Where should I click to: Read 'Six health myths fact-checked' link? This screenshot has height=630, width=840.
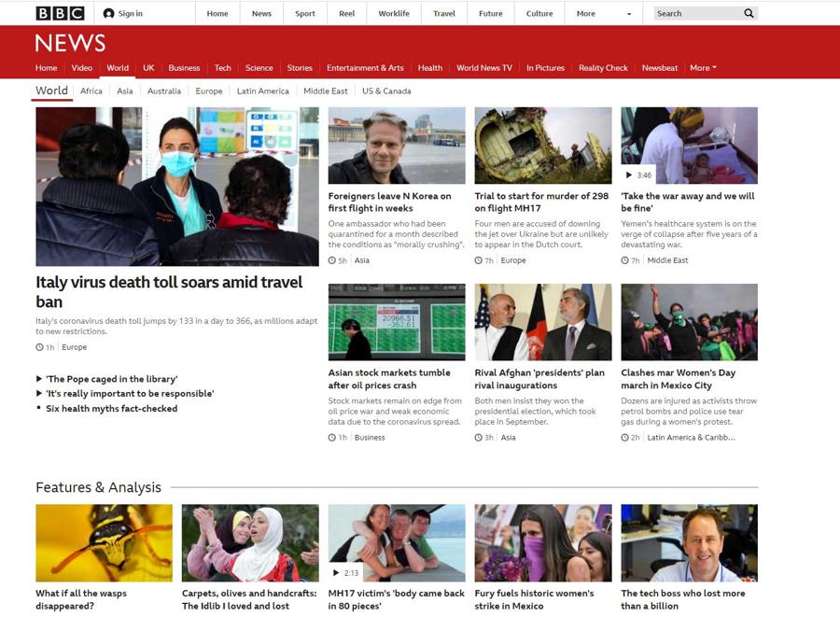(x=111, y=409)
